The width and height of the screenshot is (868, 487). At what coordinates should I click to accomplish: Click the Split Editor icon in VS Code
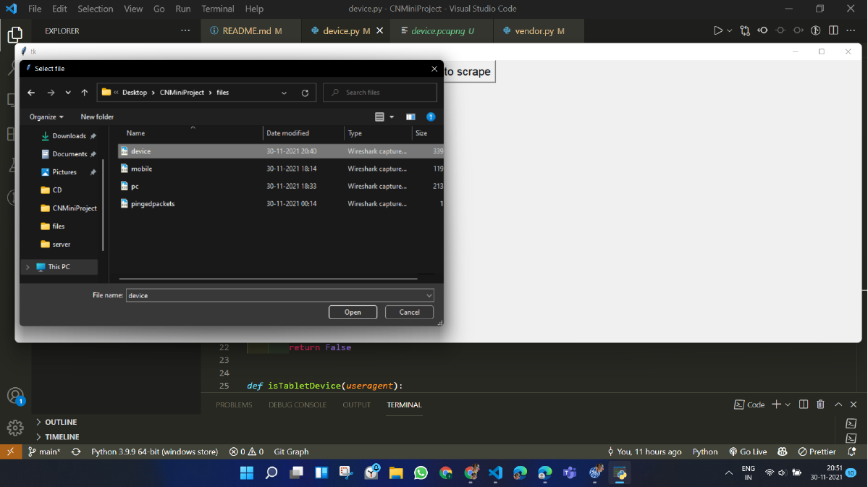pyautogui.click(x=833, y=30)
